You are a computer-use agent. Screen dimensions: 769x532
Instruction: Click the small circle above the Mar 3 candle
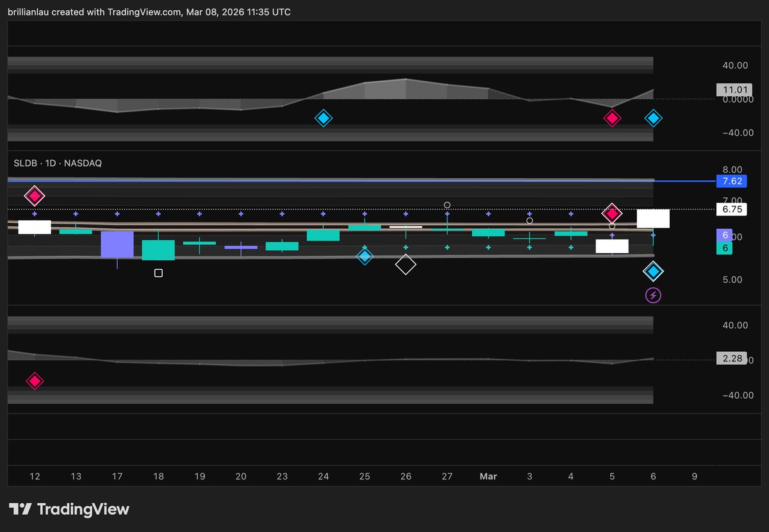point(529,220)
